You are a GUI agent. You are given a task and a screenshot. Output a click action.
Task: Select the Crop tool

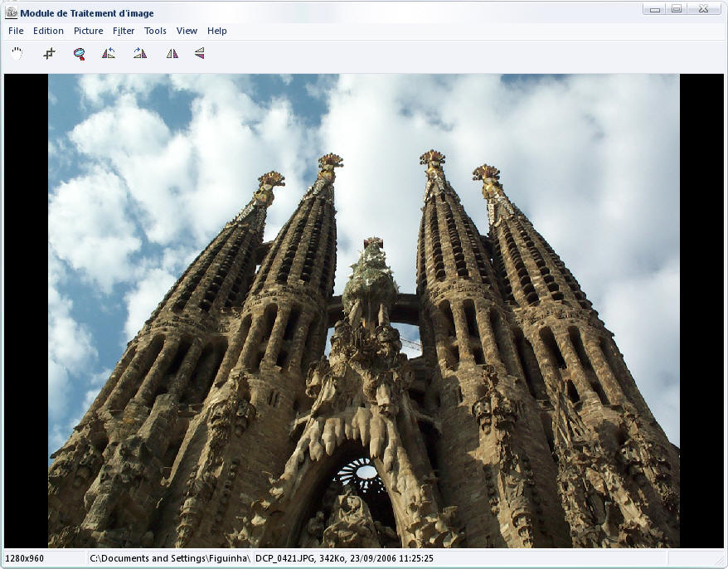[49, 54]
